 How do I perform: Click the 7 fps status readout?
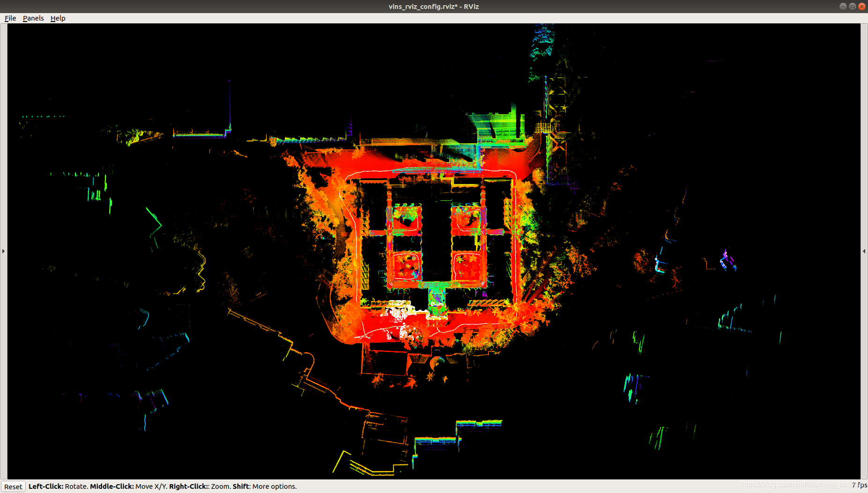860,485
